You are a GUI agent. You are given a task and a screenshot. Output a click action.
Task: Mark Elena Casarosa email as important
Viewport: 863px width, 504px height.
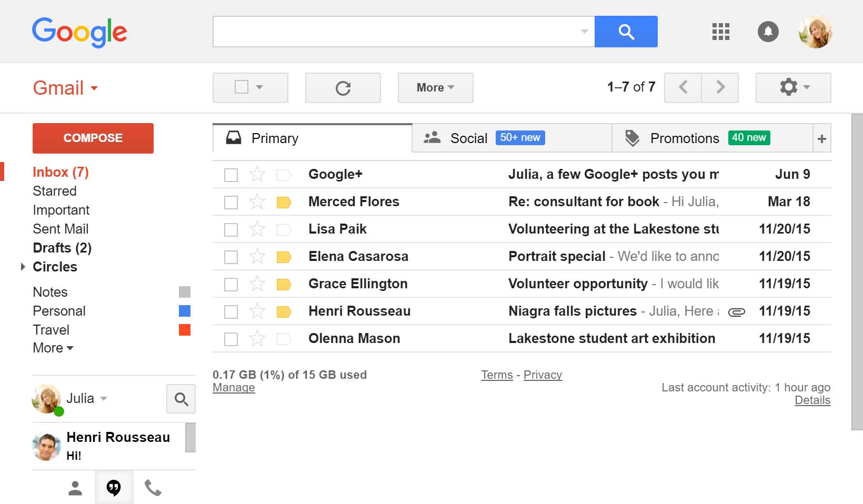point(284,257)
